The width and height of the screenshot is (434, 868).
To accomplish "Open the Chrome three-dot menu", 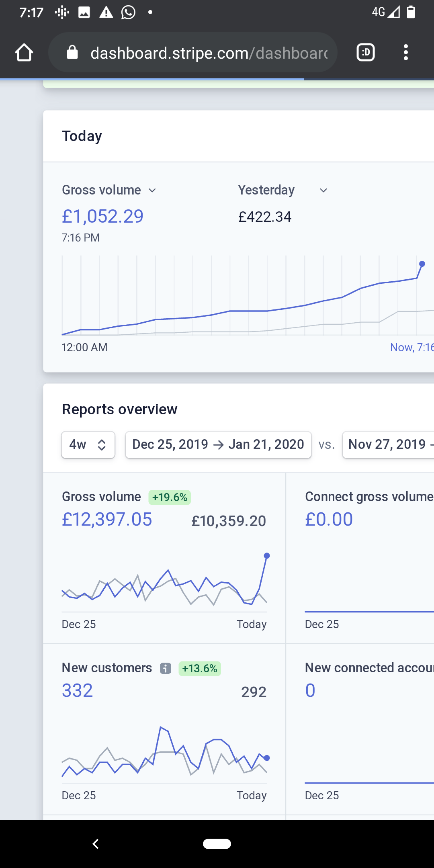I will click(405, 53).
